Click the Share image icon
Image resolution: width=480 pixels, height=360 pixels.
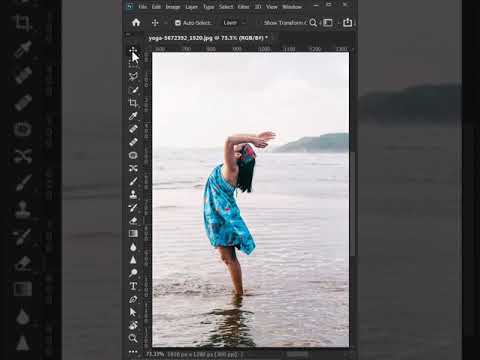pos(347,23)
